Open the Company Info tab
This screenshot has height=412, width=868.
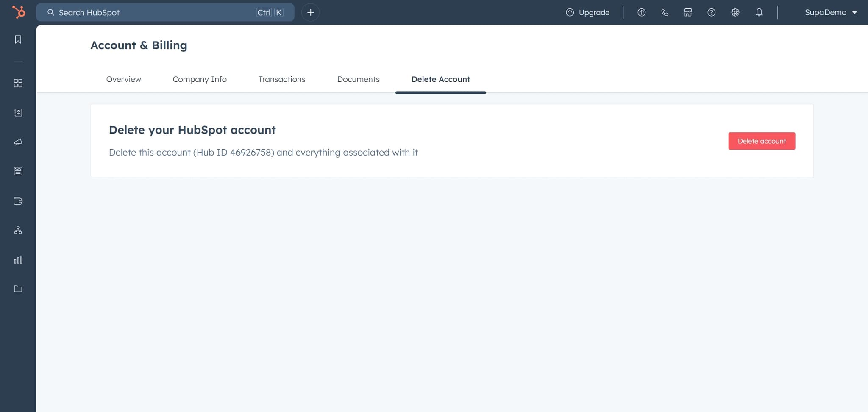pyautogui.click(x=199, y=79)
